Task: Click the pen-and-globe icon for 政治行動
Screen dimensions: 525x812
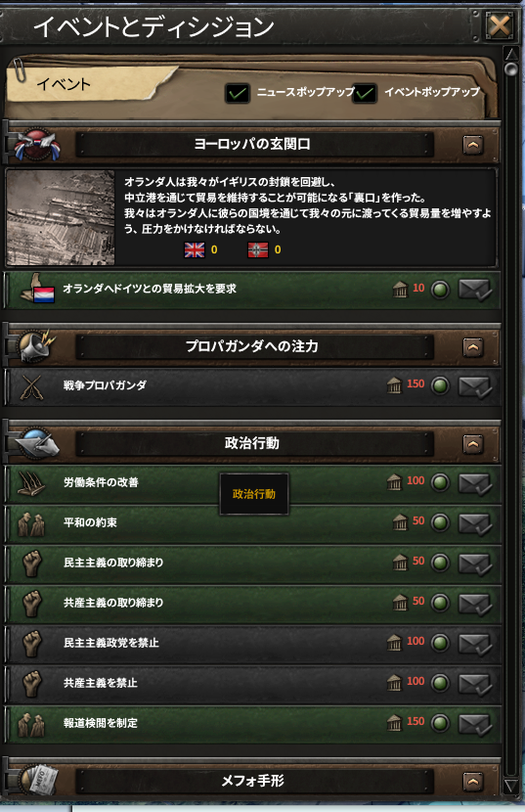Action: tap(36, 443)
